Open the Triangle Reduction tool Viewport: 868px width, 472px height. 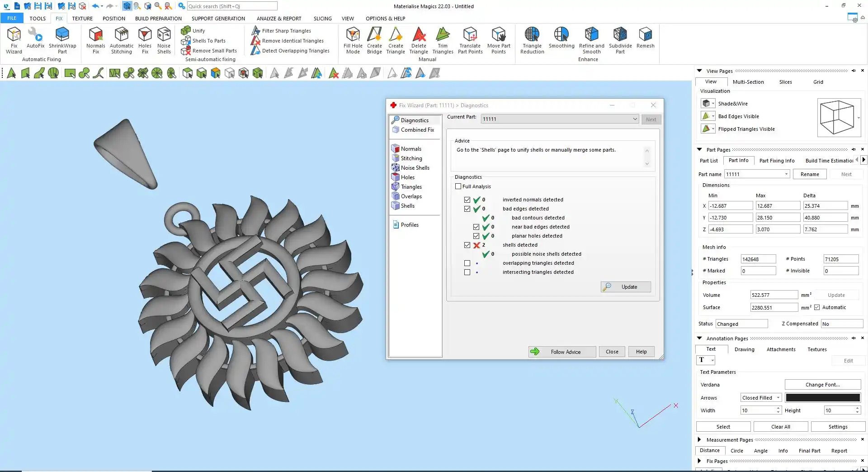[532, 40]
